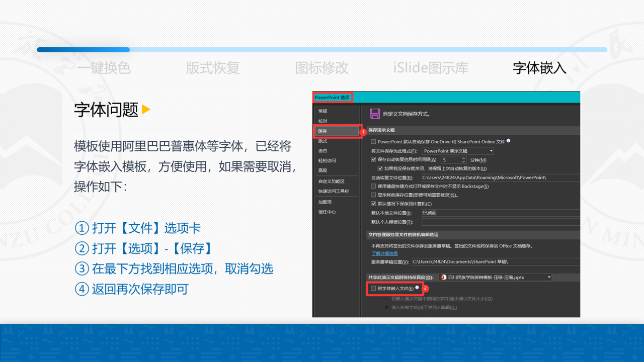Switch to 版式恢复 slide section
This screenshot has height=362, width=644.
click(x=213, y=68)
